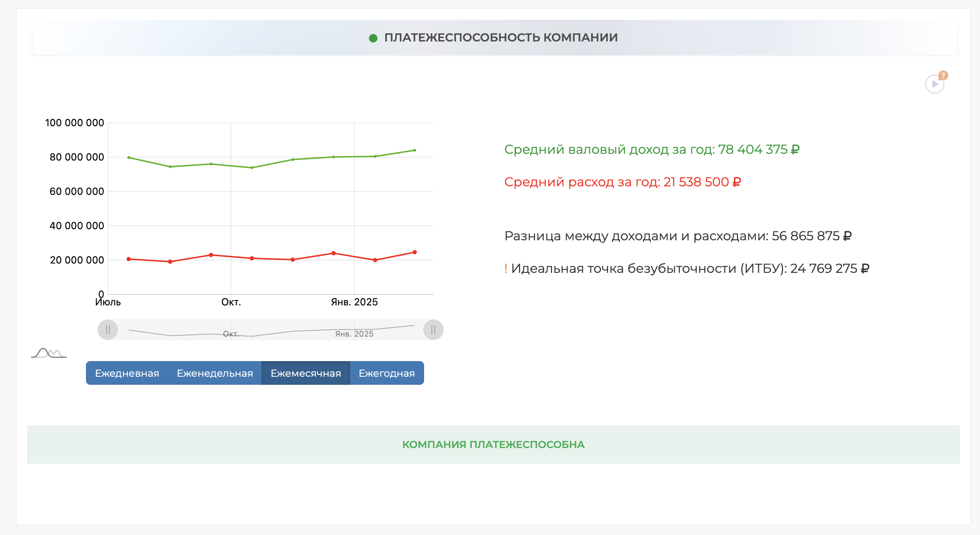Viewport: 980px width, 535px height.
Task: Select the Ежегодная periodicity option
Action: pyautogui.click(x=386, y=373)
